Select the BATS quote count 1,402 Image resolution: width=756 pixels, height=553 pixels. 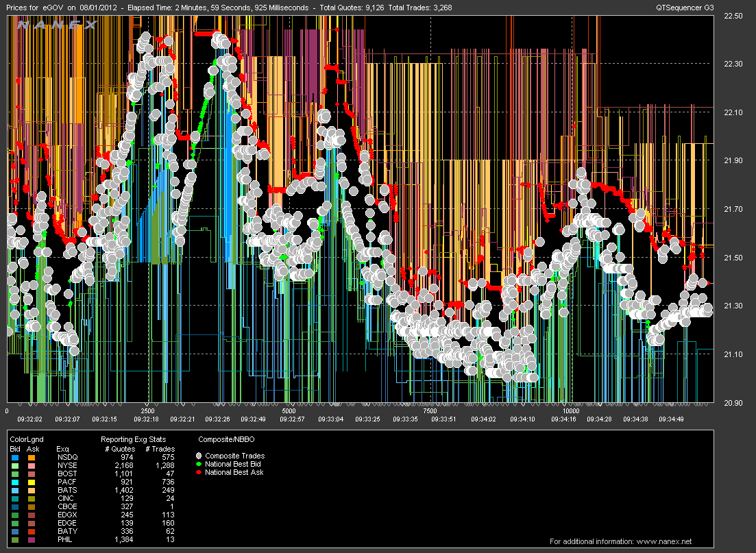[x=124, y=490]
